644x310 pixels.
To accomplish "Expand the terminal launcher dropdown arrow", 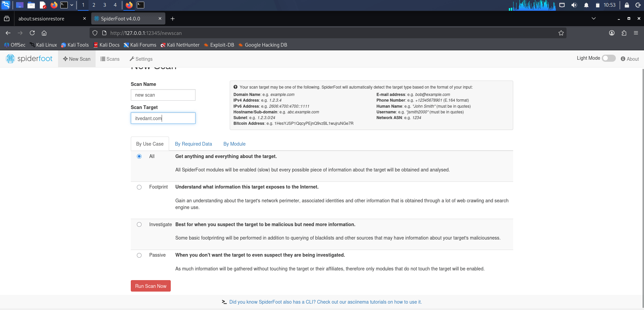I will [72, 5].
